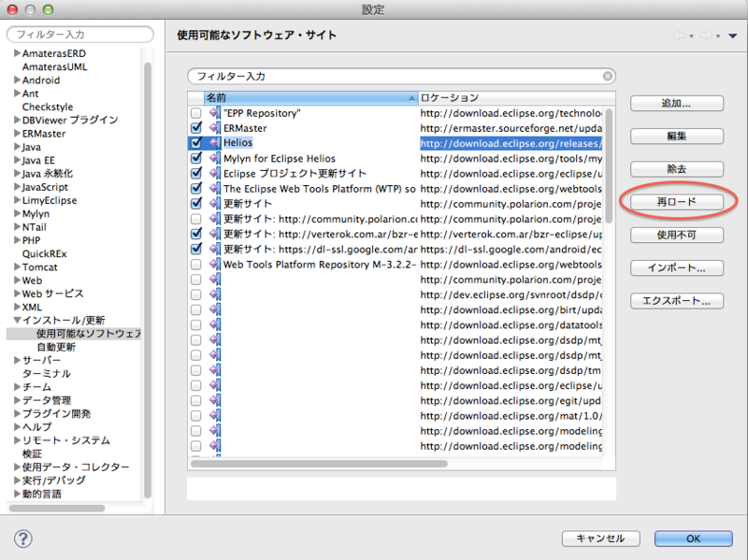
Task: Expand the 実行/デバッグ tree node
Action: click(17, 481)
